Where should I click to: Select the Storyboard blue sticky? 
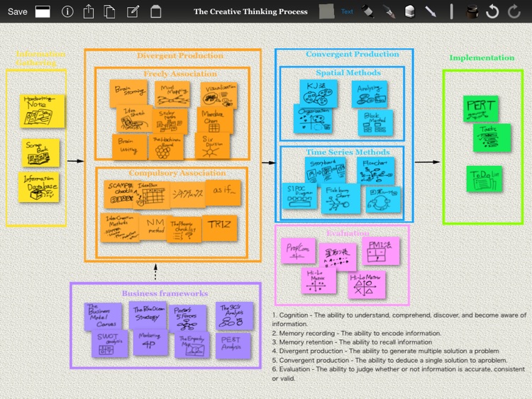tap(326, 170)
